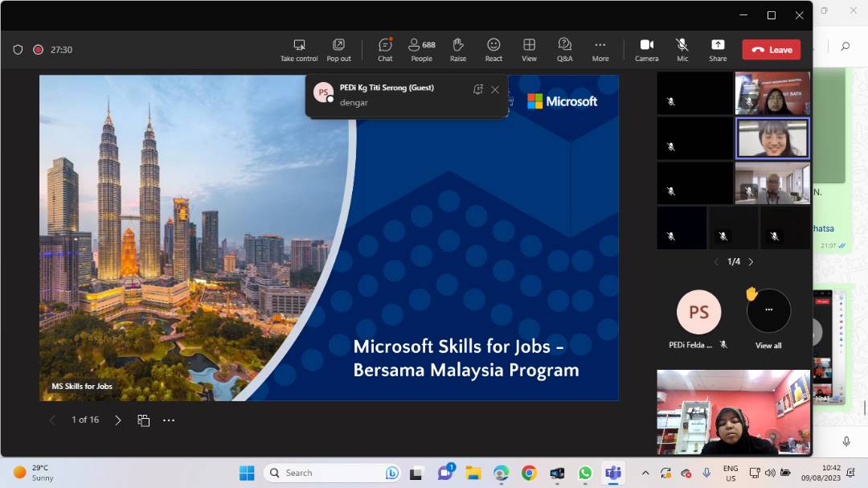This screenshot has height=488, width=868.
Task: Click the meeting timer 27:30
Action: coord(61,50)
